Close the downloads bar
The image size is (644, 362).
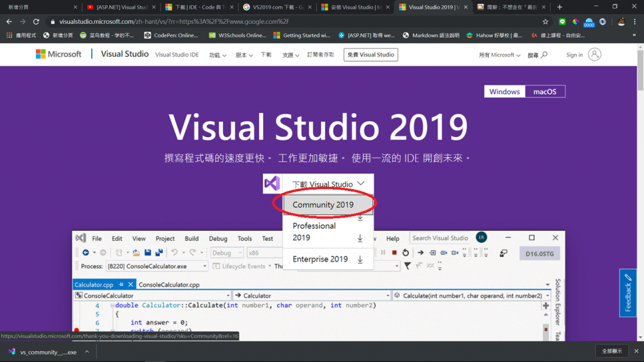coord(636,351)
